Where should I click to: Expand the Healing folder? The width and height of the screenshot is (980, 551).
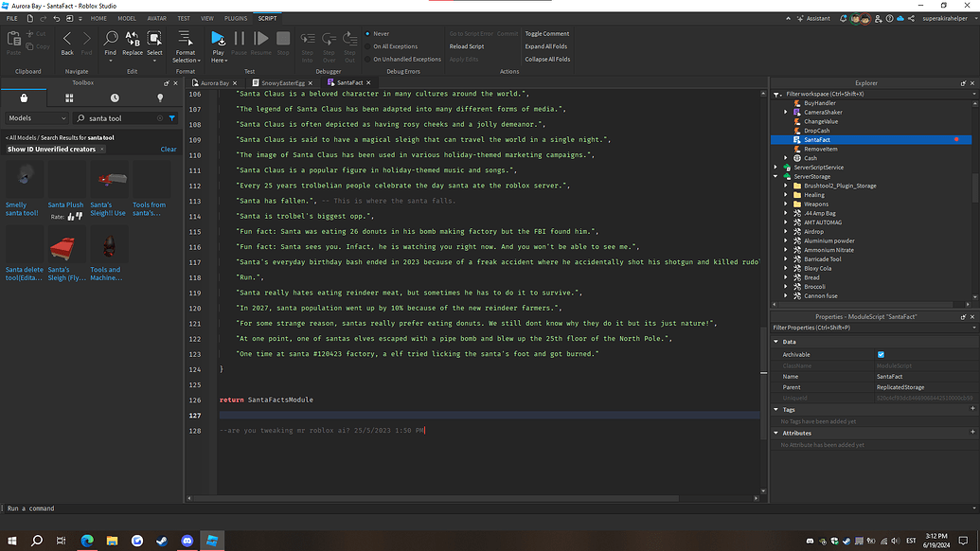[x=786, y=195]
